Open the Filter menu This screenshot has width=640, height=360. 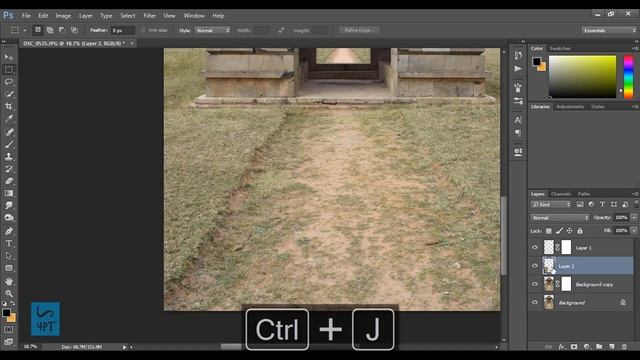tap(149, 16)
